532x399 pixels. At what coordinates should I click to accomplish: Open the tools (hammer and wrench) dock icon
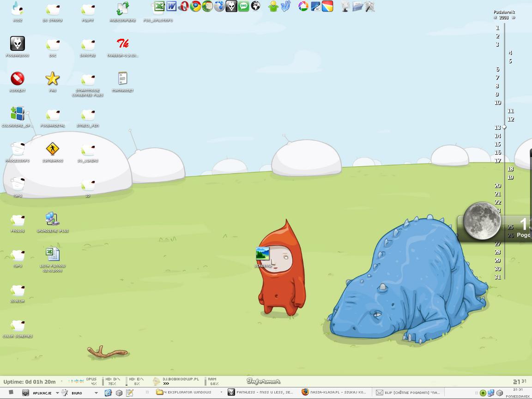pyautogui.click(x=370, y=6)
